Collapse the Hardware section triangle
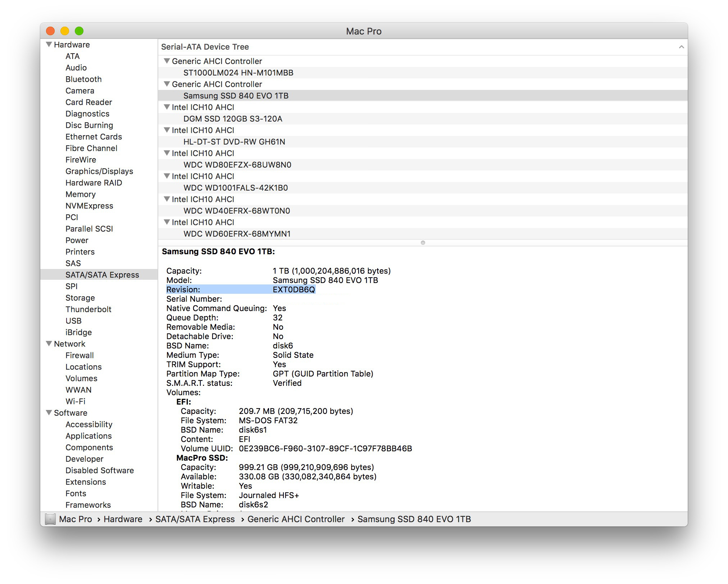Viewport: 728px width, 584px height. click(49, 44)
